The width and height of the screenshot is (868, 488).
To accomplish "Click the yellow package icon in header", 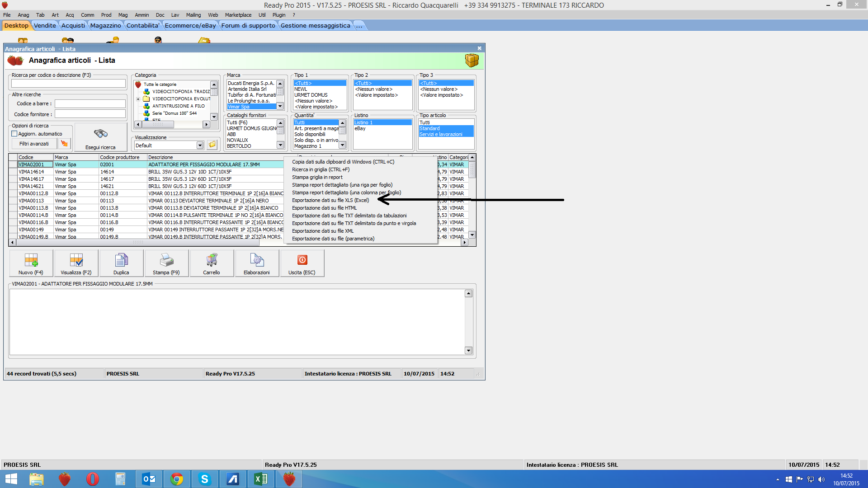I will point(472,60).
